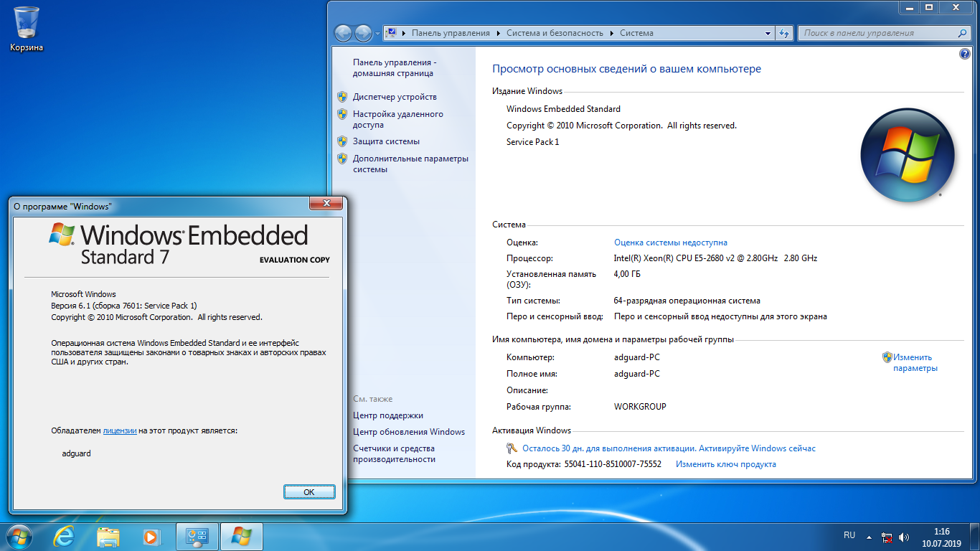Click shield icon beside 'Защита системы'
This screenshot has height=551, width=980.
342,141
